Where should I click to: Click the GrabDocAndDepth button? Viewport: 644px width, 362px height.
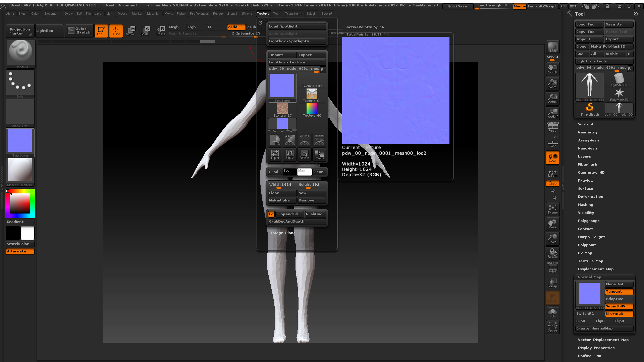point(297,222)
